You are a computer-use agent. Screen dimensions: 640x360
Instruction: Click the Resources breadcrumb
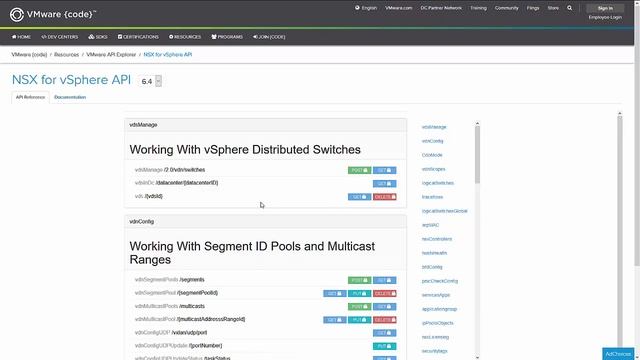tap(67, 54)
